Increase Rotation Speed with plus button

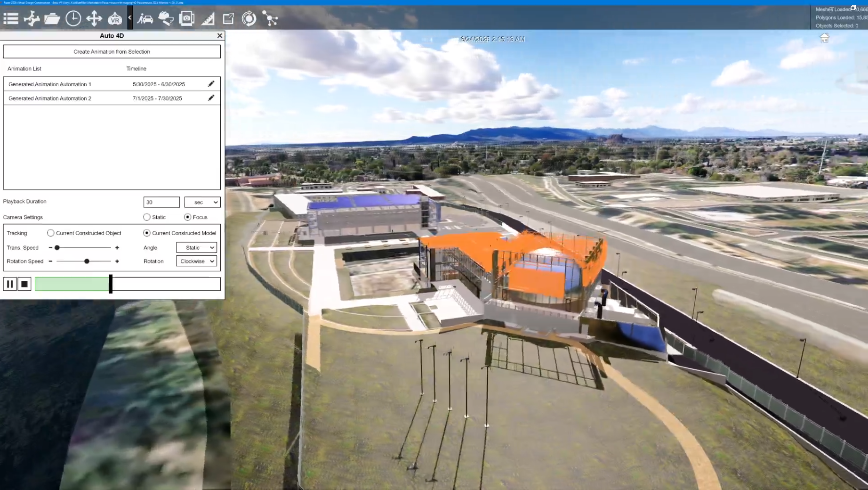117,261
